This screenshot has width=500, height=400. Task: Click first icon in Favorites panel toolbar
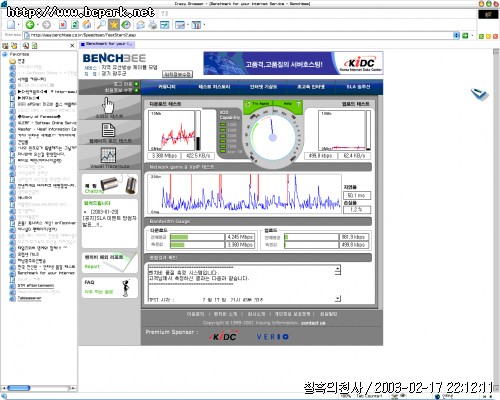(5, 46)
